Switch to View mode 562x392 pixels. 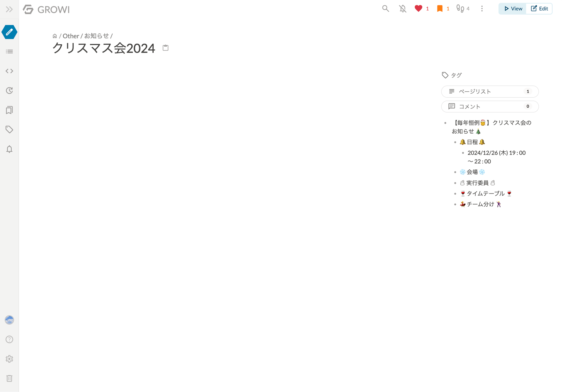coord(513,9)
